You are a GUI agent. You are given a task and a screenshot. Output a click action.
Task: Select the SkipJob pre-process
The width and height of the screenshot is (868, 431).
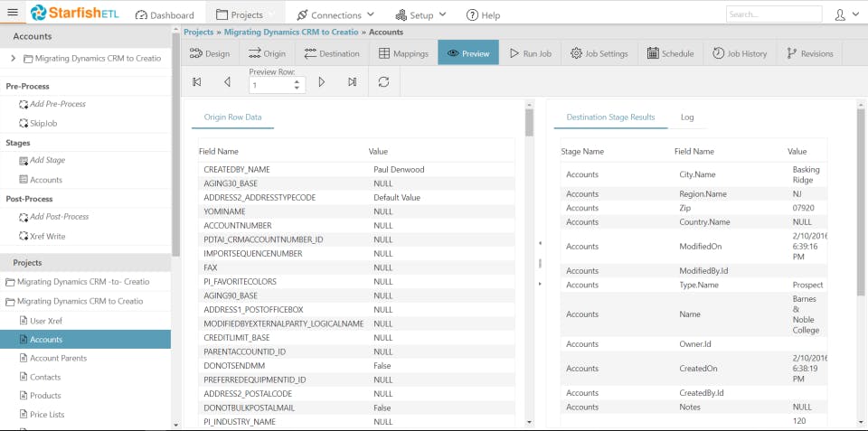[x=43, y=124]
